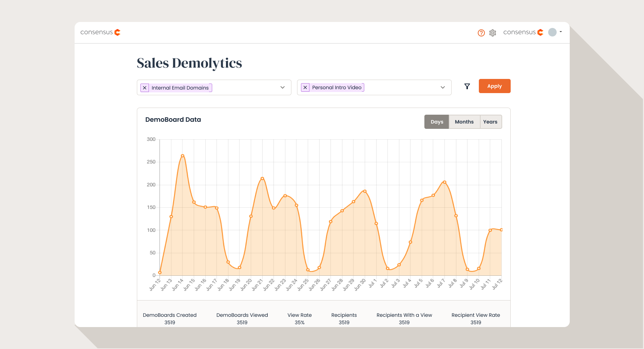Click the Recipient View Rate statistic
Viewport: 644px width, 349px height.
[x=476, y=319]
